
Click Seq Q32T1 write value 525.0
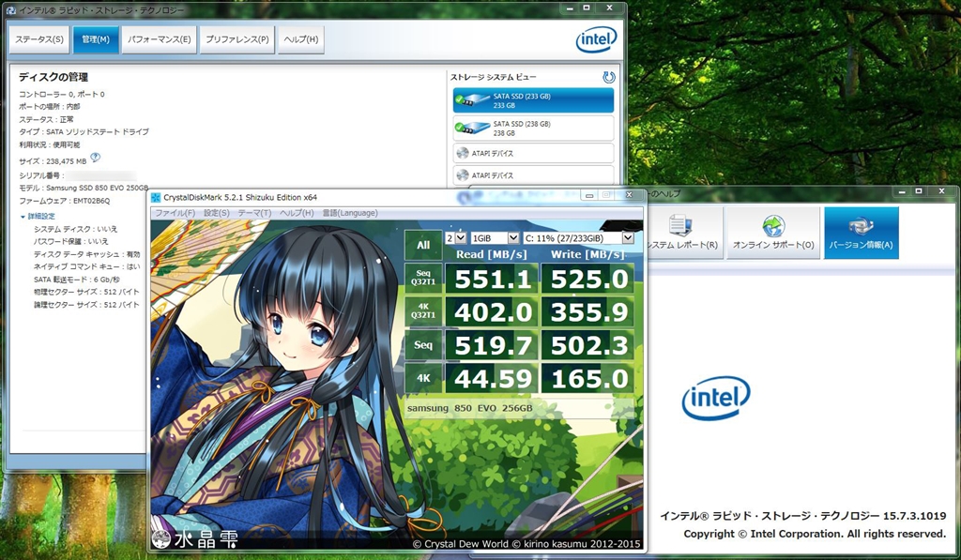click(587, 279)
